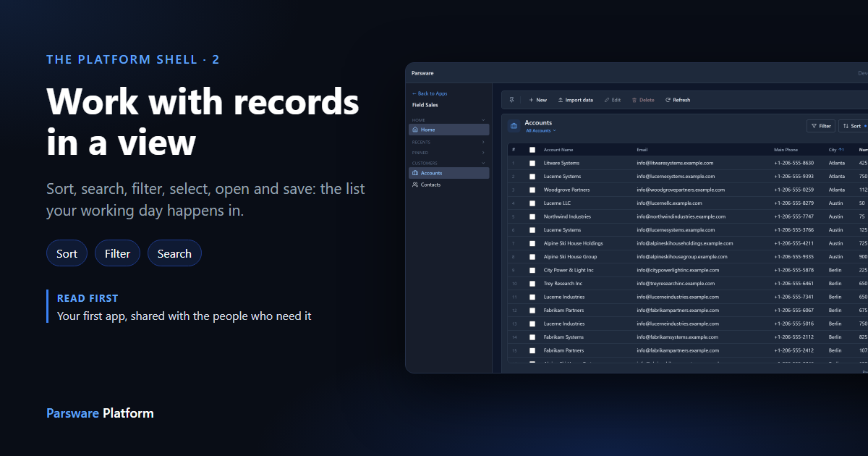Click the Parsware title in app header
This screenshot has height=456, width=868.
[x=422, y=73]
